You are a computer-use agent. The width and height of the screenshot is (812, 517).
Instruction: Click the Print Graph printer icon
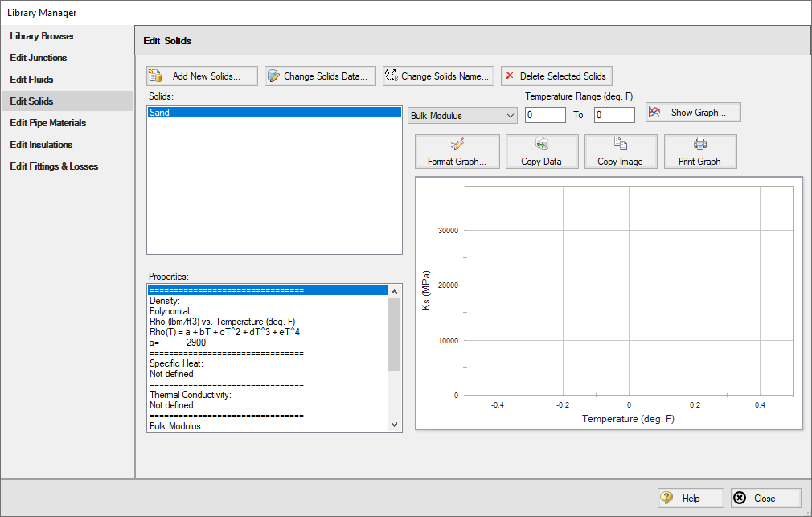coord(700,143)
